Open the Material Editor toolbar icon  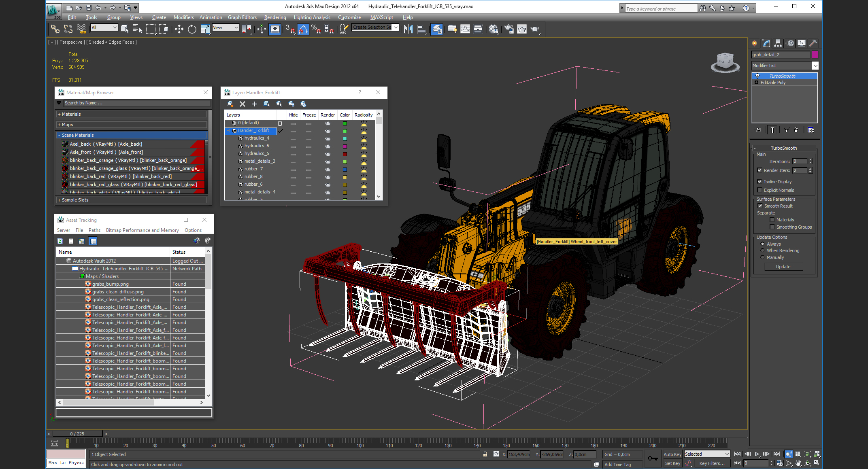pos(494,29)
